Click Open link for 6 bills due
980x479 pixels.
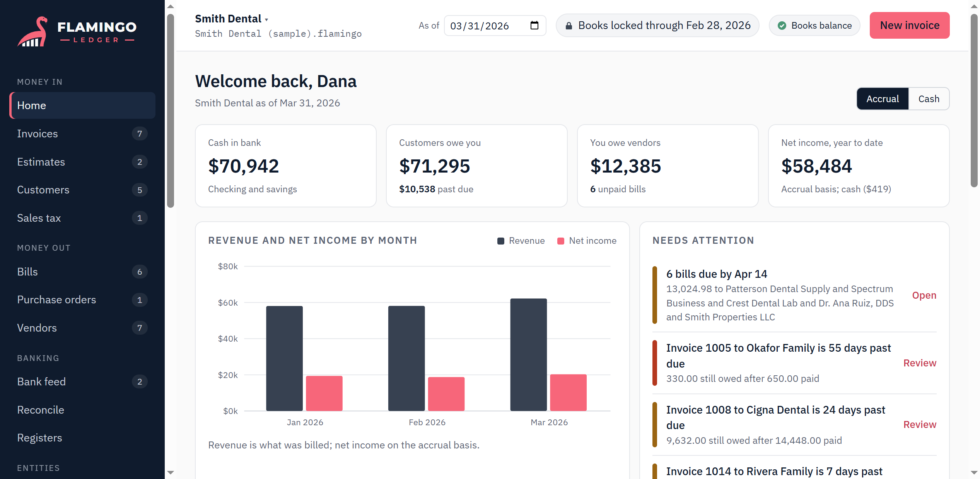click(x=924, y=295)
